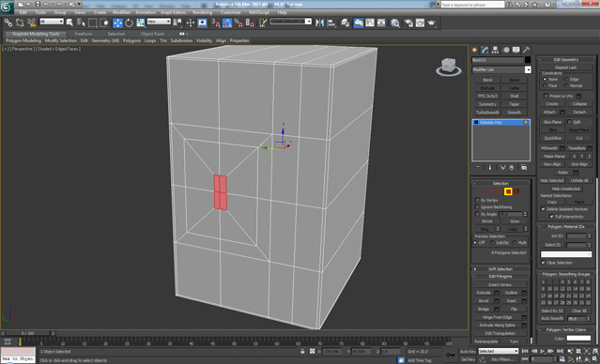The height and width of the screenshot is (364, 600).
Task: Open the selection filter All dropdown
Action: click(52, 22)
